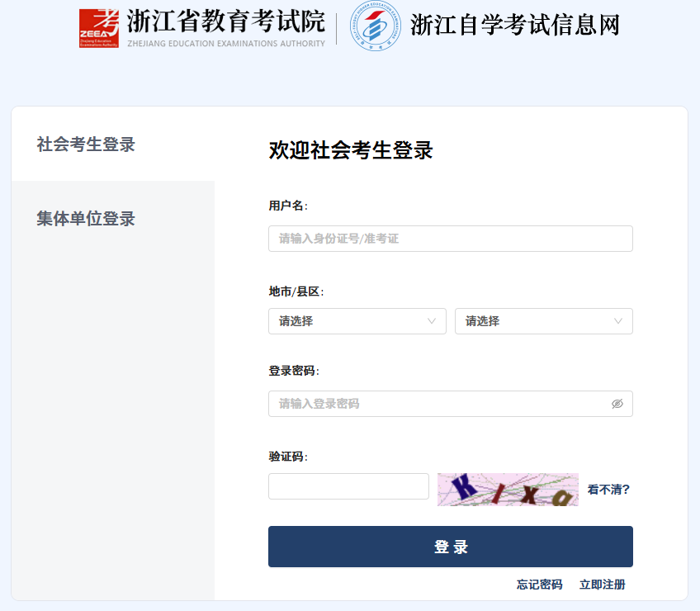Click the dropdown arrow on second 请选择 selector
Image resolution: width=700 pixels, height=611 pixels.
(619, 321)
